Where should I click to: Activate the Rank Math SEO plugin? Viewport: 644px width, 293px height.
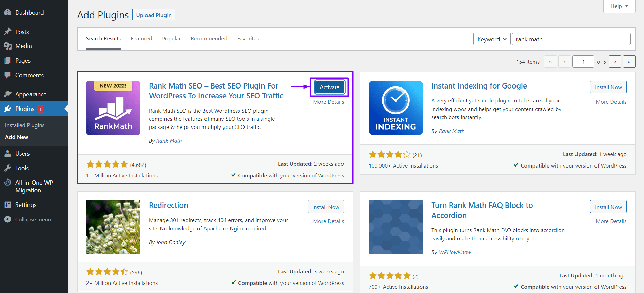(330, 87)
